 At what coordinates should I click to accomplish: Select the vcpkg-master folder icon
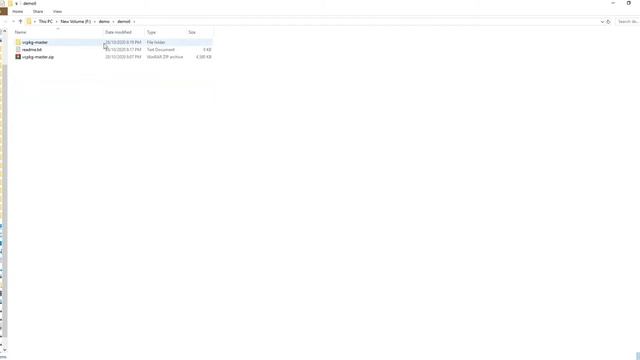(18, 42)
